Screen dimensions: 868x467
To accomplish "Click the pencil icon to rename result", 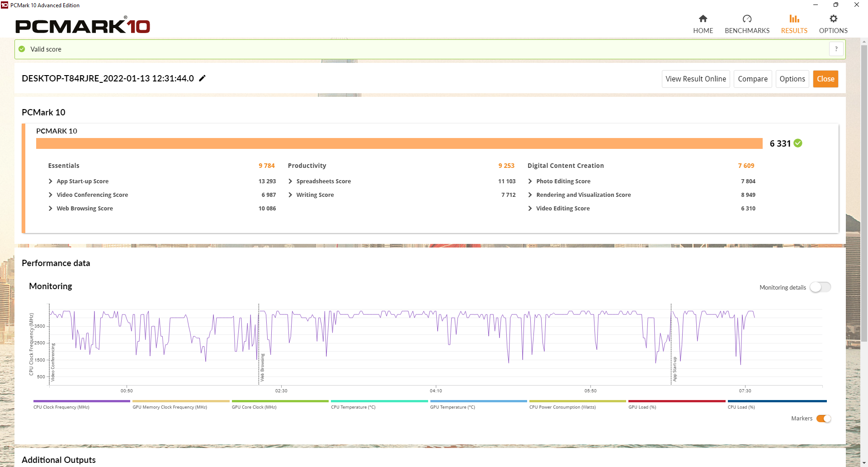I will (202, 78).
